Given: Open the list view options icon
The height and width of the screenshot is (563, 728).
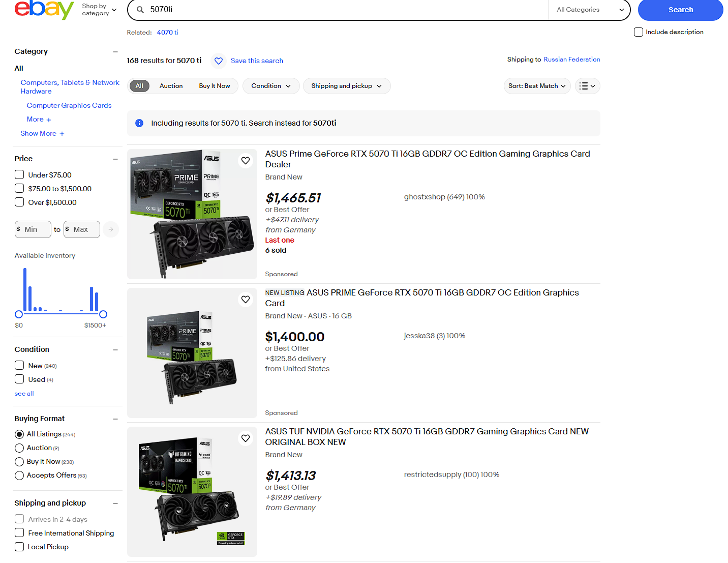Looking at the screenshot, I should point(588,86).
